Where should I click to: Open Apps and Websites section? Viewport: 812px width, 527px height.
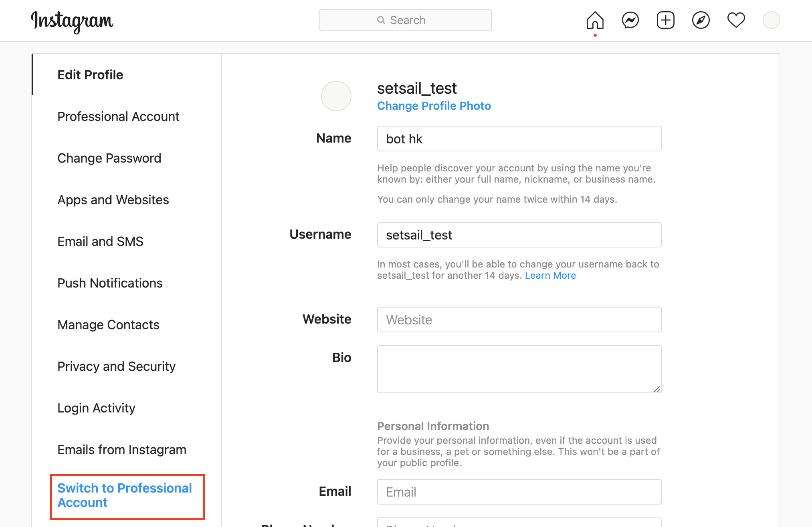pyautogui.click(x=113, y=200)
